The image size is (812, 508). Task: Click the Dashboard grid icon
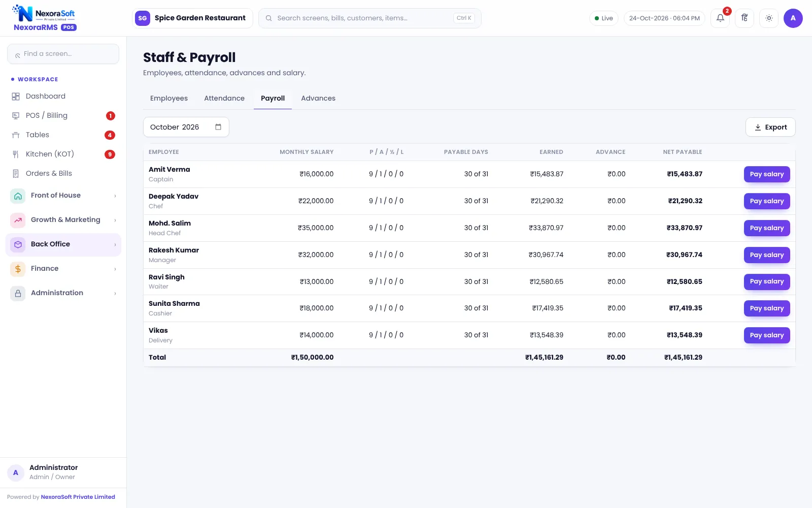point(16,97)
